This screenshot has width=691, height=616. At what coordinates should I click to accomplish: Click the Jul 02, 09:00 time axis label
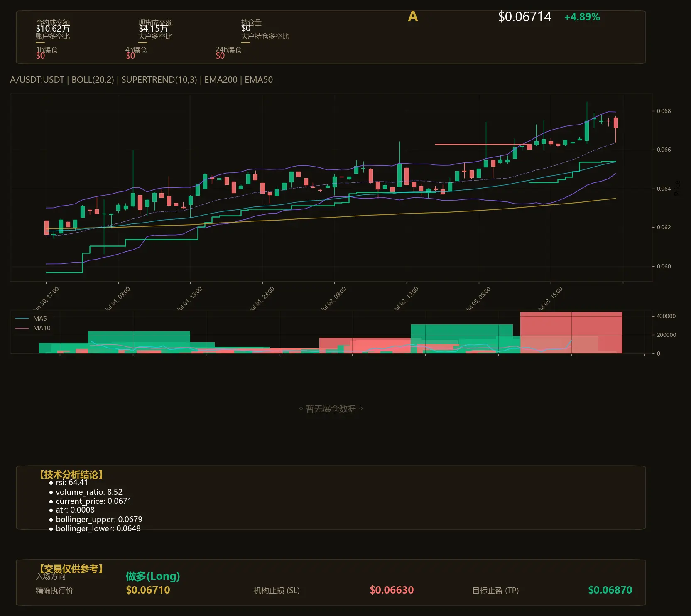click(333, 299)
